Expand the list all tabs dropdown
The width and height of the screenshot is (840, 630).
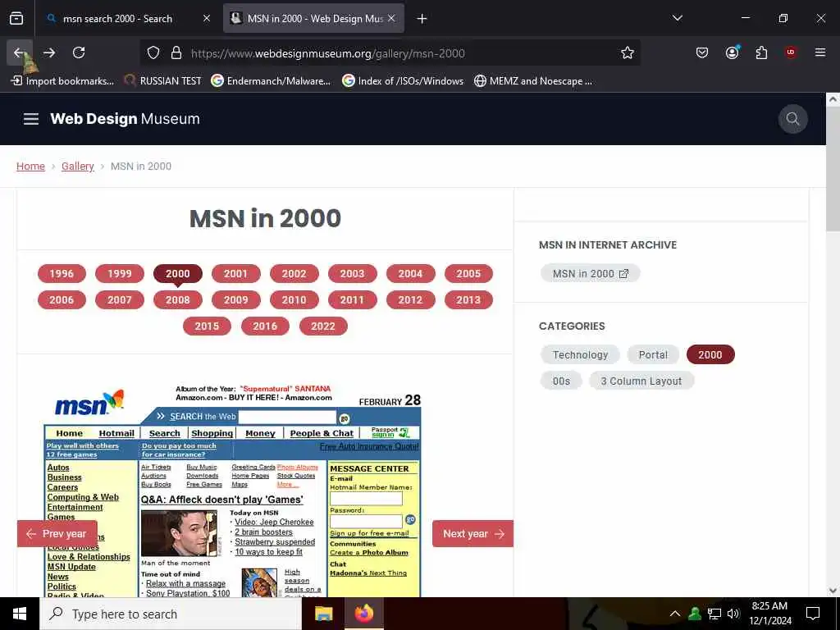click(677, 18)
